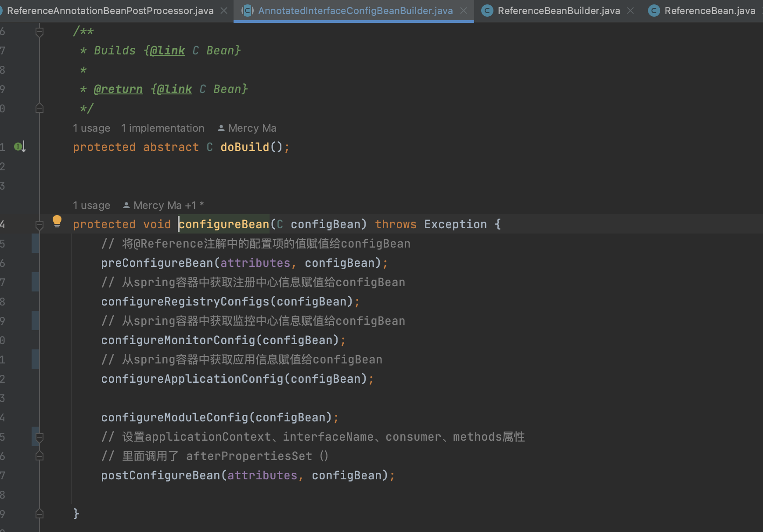Click the change marker beside the application-info comment
The image size is (763, 532).
pyautogui.click(x=35, y=359)
